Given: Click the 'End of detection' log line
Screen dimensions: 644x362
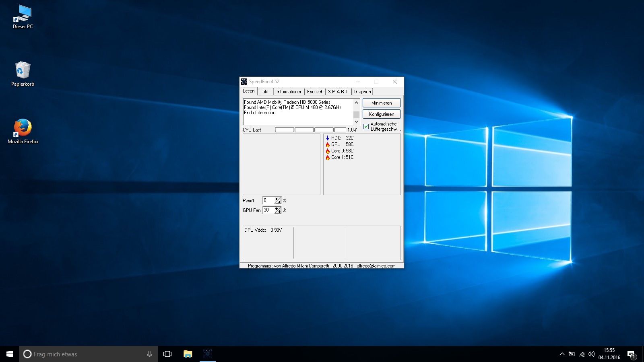Looking at the screenshot, I should pyautogui.click(x=260, y=113).
